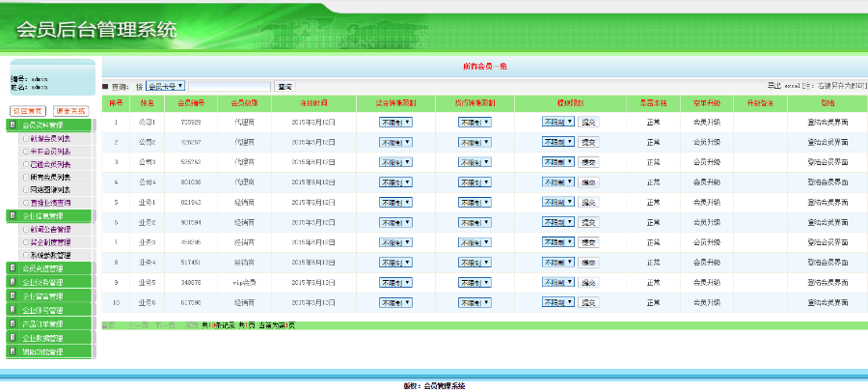The height and width of the screenshot is (391, 868).
Task: Click the 提现限制 column header
Action: [570, 103]
